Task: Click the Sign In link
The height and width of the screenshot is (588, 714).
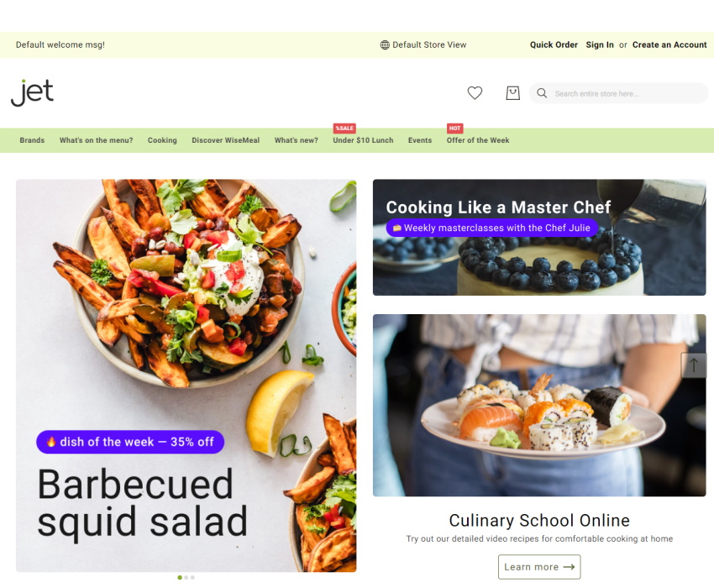Action: click(x=600, y=45)
